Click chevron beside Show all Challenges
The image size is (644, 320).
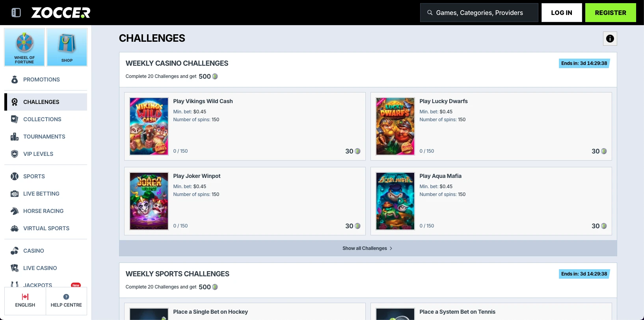[x=391, y=248]
